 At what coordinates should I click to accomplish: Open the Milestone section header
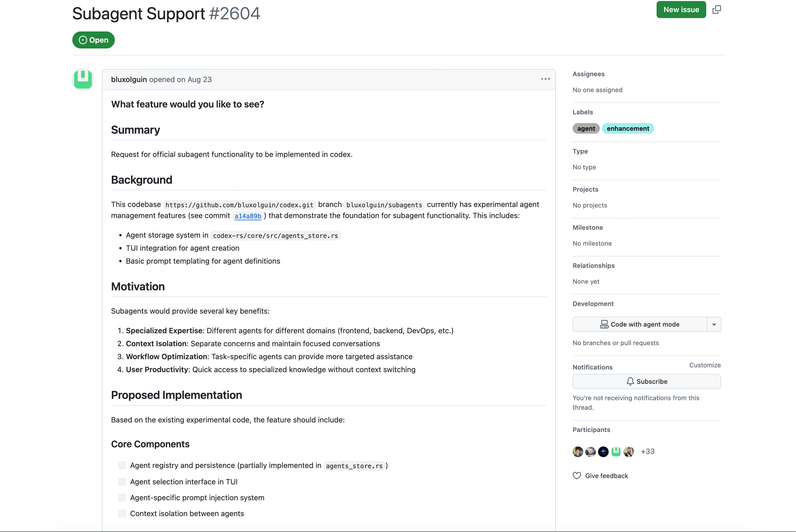588,227
